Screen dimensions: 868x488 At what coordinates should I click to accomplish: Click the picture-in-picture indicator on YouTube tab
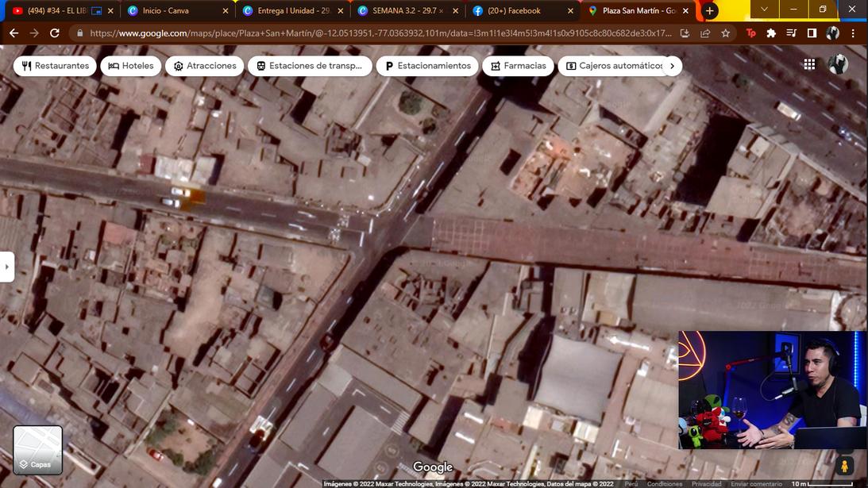[x=96, y=10]
